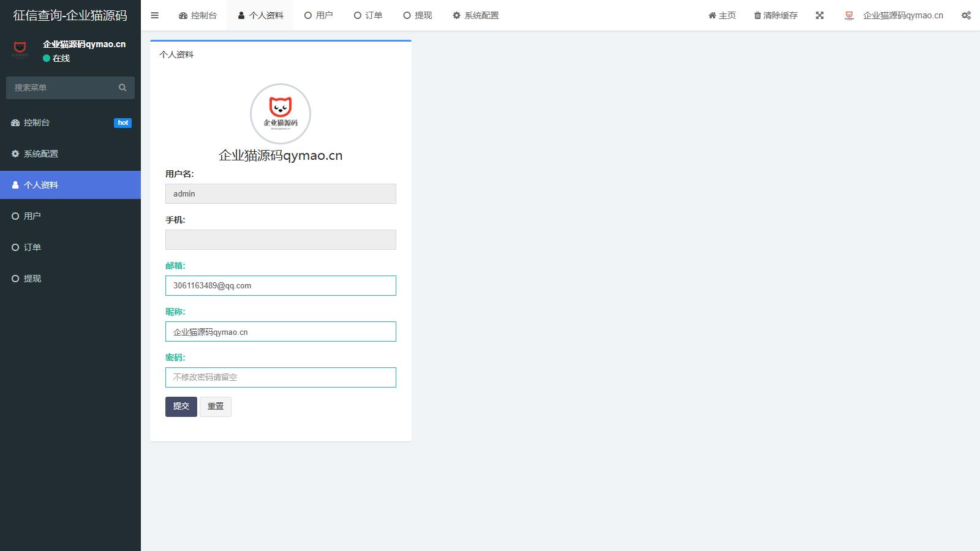Open the 订单 tab in top bar
Screen dimensions: 980x551
click(x=368, y=15)
